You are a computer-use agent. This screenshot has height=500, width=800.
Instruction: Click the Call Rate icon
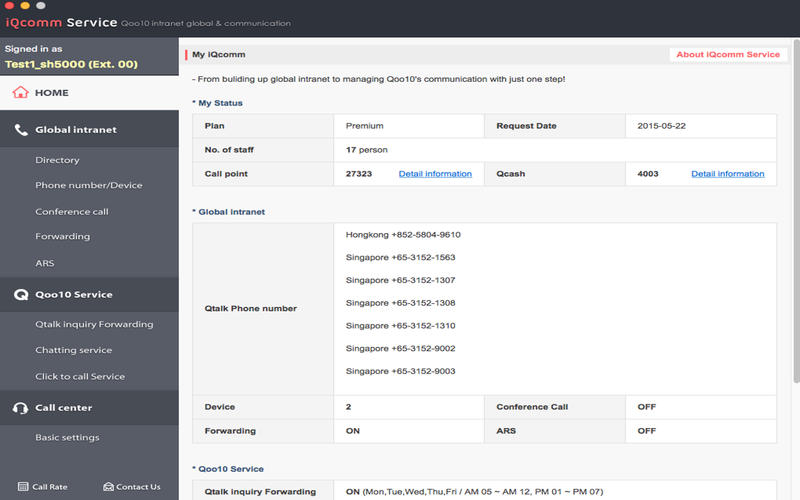coord(24,487)
